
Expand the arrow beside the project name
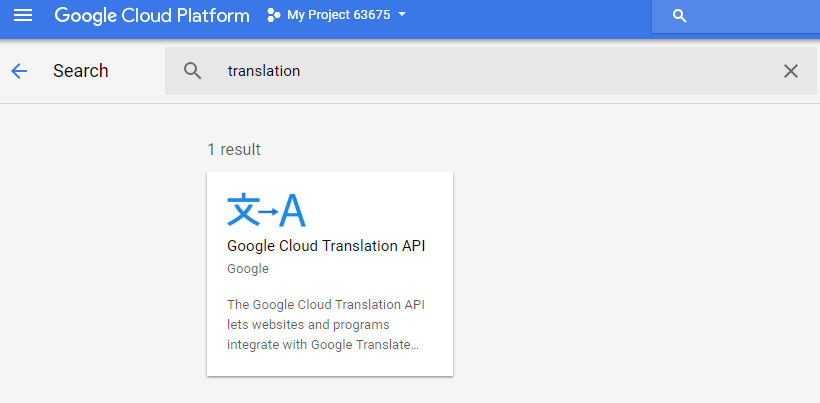coord(402,16)
